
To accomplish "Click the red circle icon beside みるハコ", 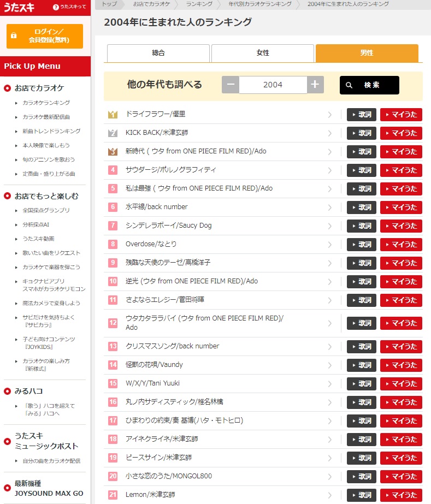I will (8, 391).
